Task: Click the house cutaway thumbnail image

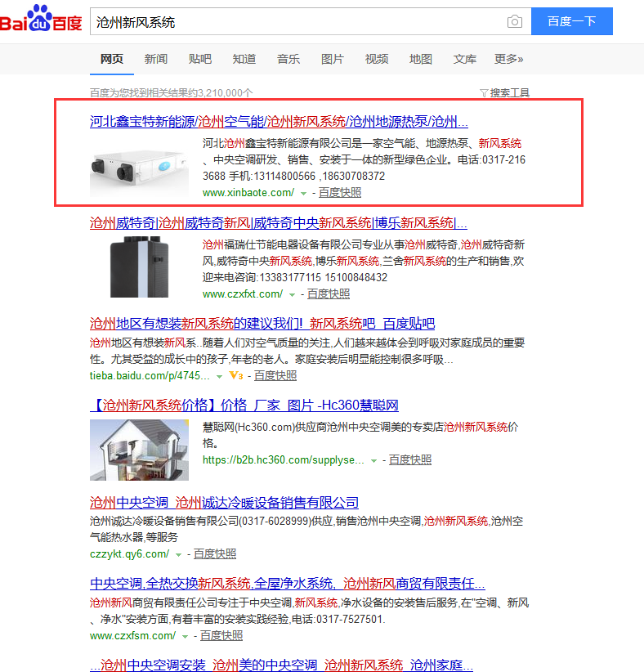Action: (x=139, y=450)
